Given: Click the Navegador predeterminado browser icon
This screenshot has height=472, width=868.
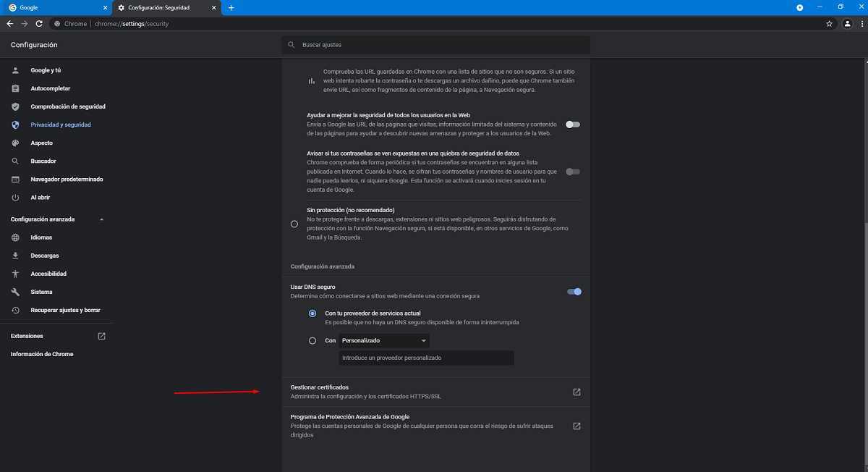Looking at the screenshot, I should point(15,179).
